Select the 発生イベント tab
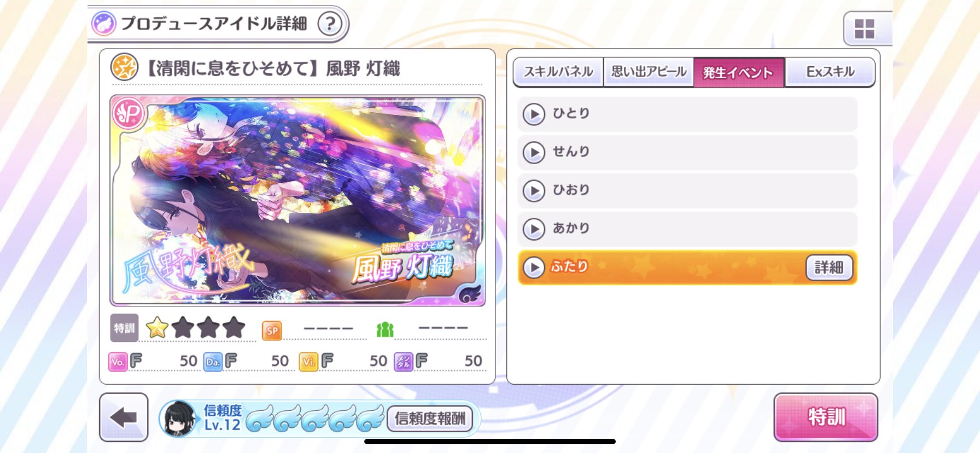The width and height of the screenshot is (980, 453). [x=739, y=72]
